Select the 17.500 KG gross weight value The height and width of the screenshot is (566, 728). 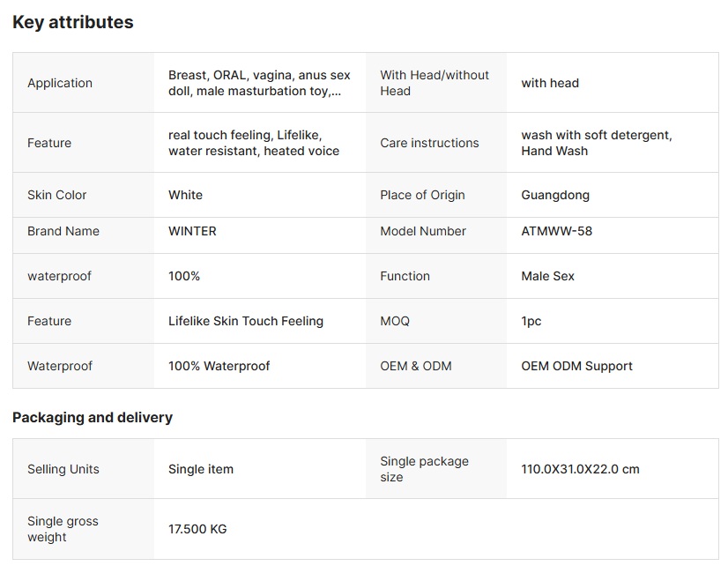click(x=197, y=529)
